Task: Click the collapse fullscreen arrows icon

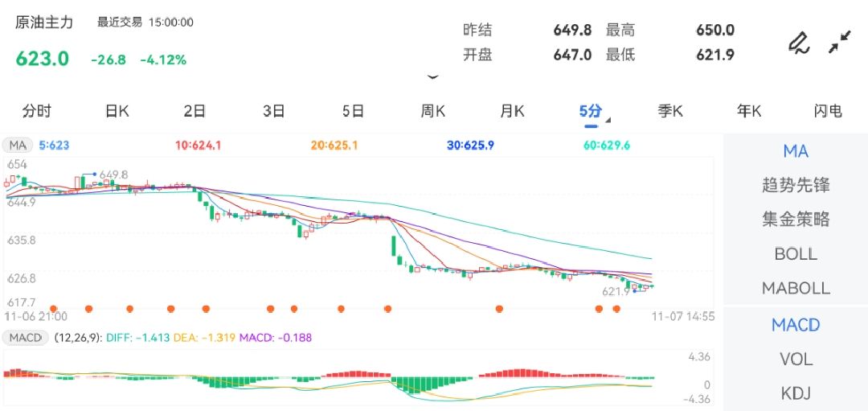Action: (x=840, y=43)
